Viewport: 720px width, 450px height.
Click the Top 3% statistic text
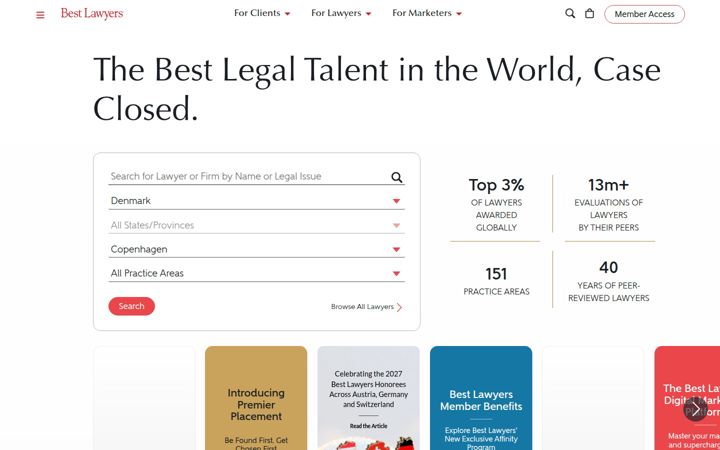[x=496, y=185]
